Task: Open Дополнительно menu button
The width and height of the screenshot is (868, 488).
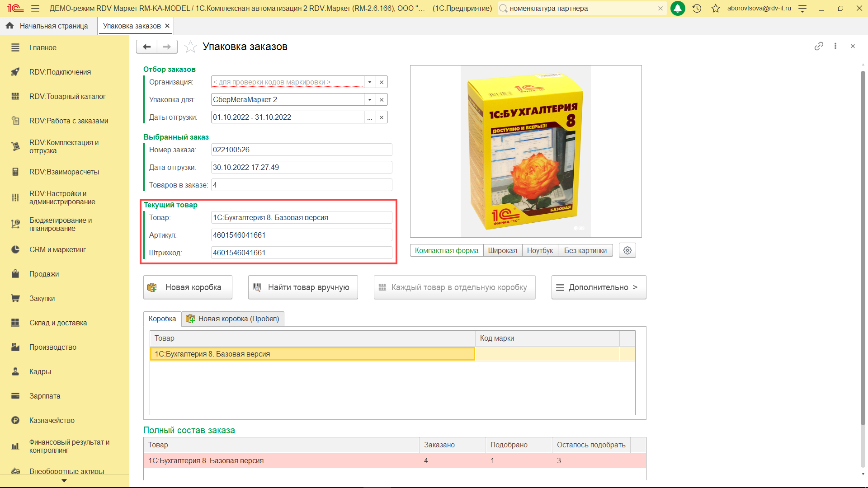Action: [598, 287]
